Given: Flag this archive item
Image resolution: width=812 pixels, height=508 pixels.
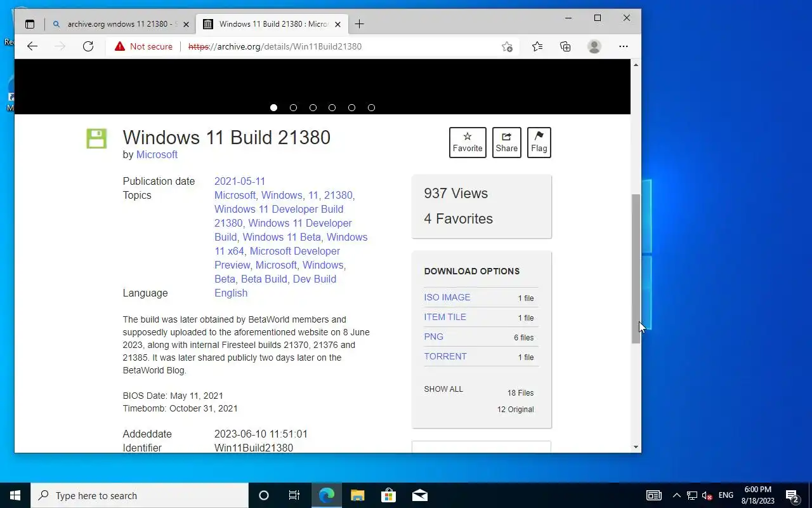Looking at the screenshot, I should coord(539,142).
